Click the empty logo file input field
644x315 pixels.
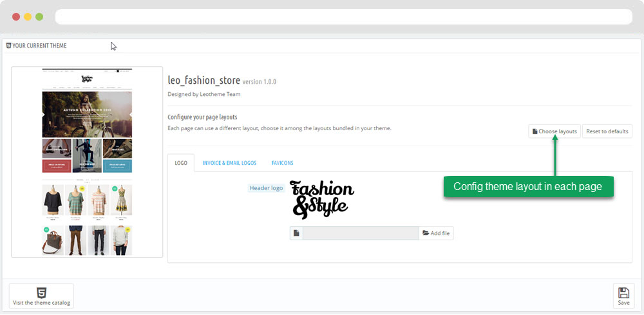tap(361, 233)
